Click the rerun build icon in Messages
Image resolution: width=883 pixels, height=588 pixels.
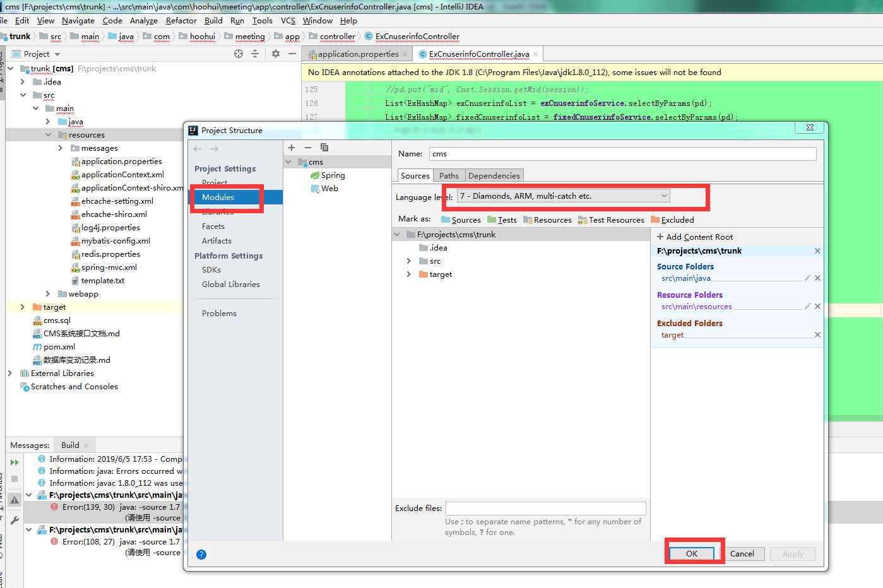[15, 462]
